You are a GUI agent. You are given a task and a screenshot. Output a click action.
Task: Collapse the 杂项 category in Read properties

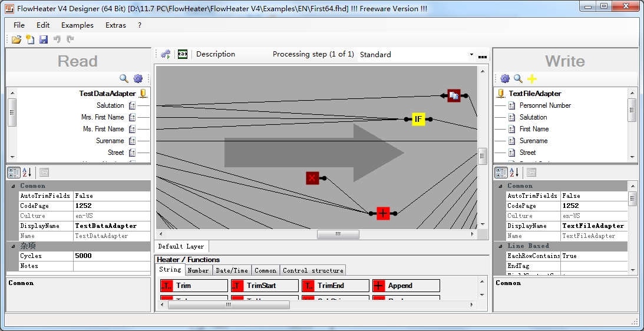click(x=12, y=246)
